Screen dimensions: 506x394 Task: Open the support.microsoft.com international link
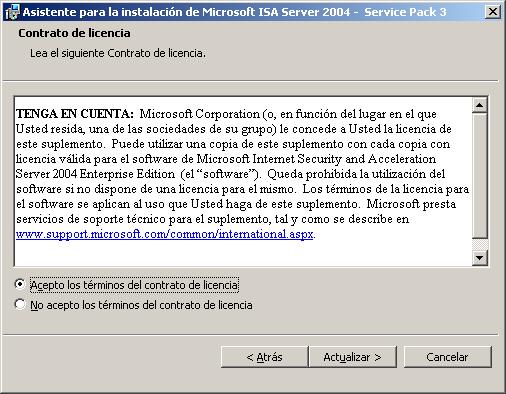tap(164, 234)
